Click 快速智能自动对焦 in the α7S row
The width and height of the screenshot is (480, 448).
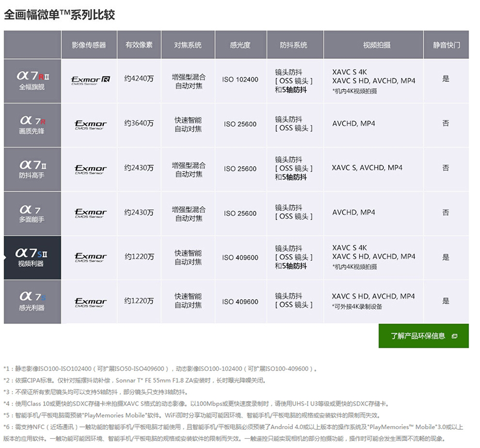188,300
